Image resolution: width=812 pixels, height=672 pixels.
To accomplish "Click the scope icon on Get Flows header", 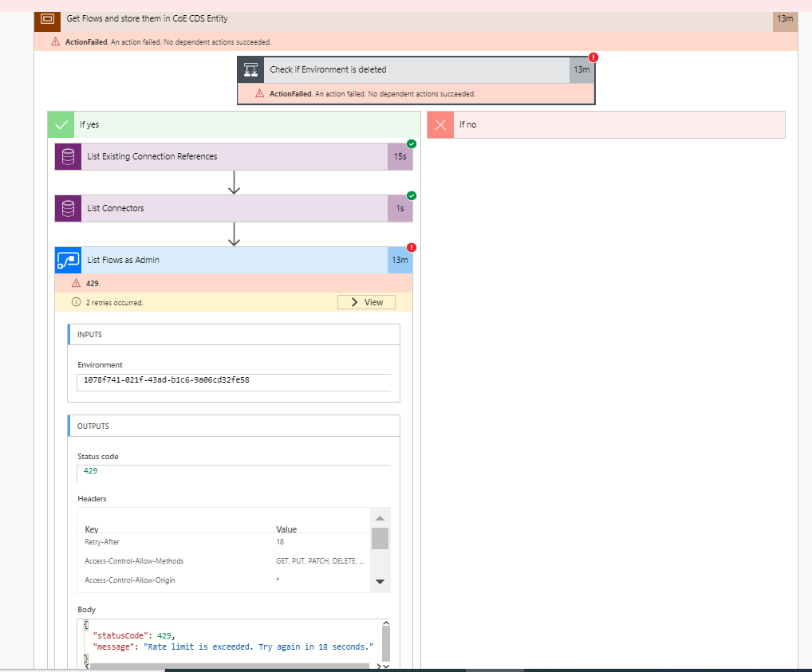I will pyautogui.click(x=46, y=19).
